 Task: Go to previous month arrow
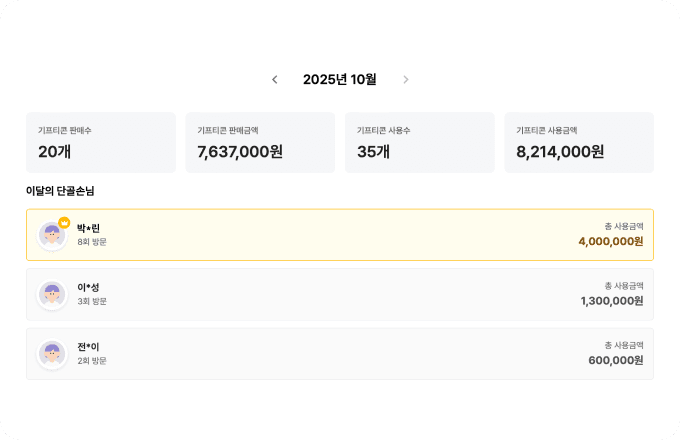coord(275,80)
